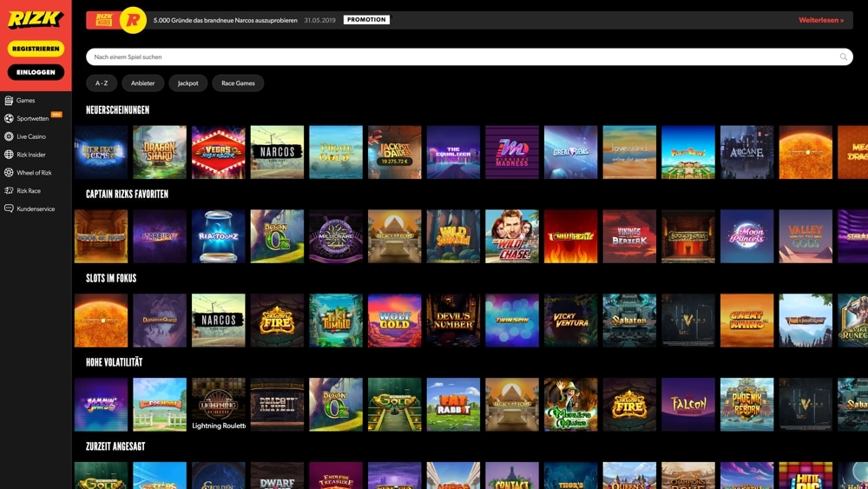Open Kundenservice menu item

[36, 208]
